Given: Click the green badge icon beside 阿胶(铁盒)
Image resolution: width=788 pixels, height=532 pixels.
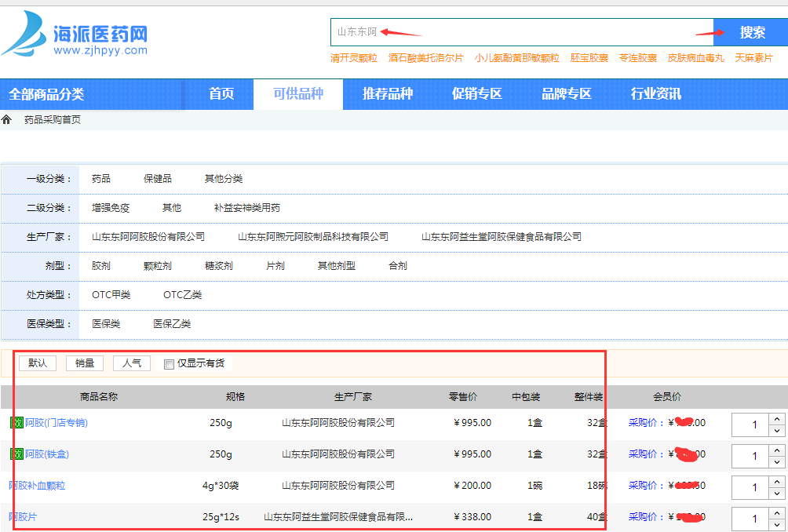Looking at the screenshot, I should tap(17, 454).
